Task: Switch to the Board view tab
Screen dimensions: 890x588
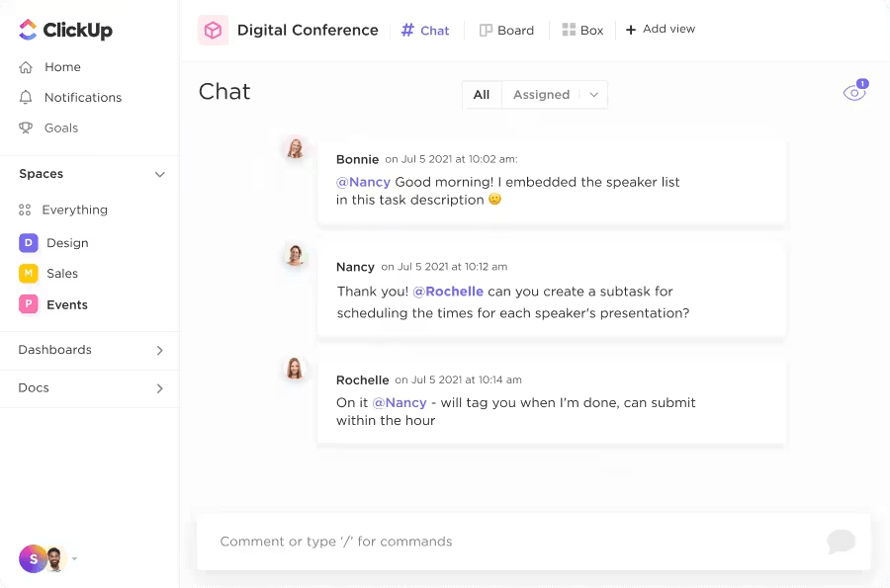Action: pos(506,31)
